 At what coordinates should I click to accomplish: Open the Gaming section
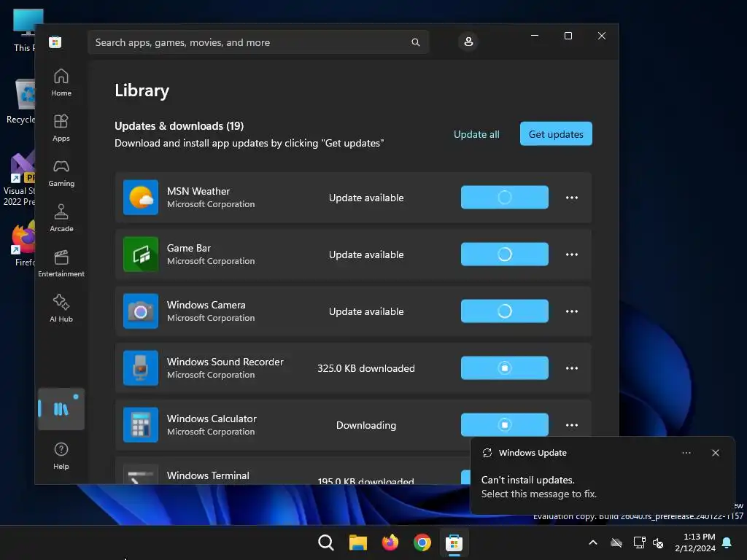(61, 173)
